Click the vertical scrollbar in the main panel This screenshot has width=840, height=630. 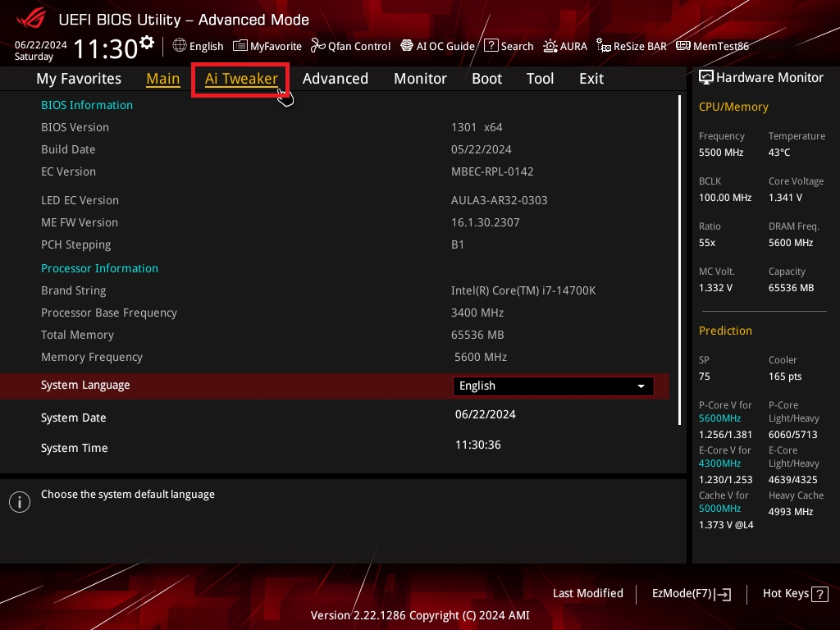point(679,259)
